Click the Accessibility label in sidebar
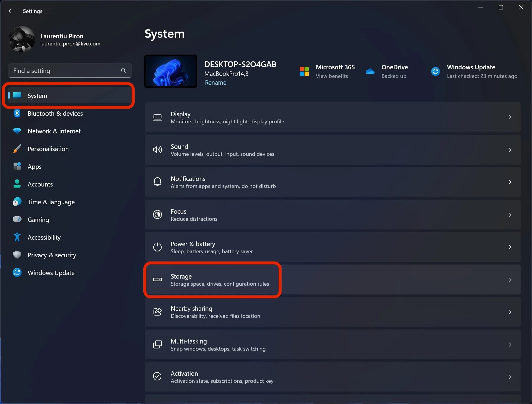The width and height of the screenshot is (532, 404). (x=44, y=237)
